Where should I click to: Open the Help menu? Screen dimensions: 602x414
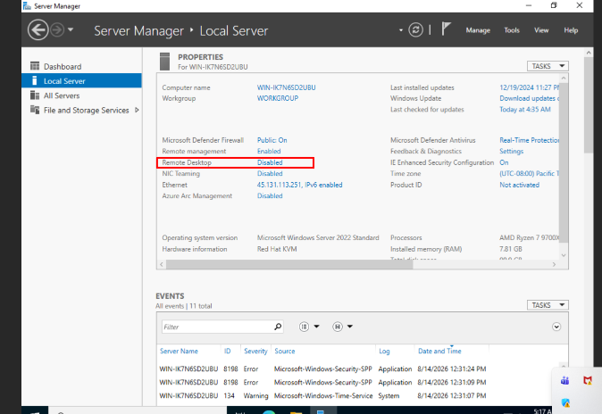(x=571, y=30)
